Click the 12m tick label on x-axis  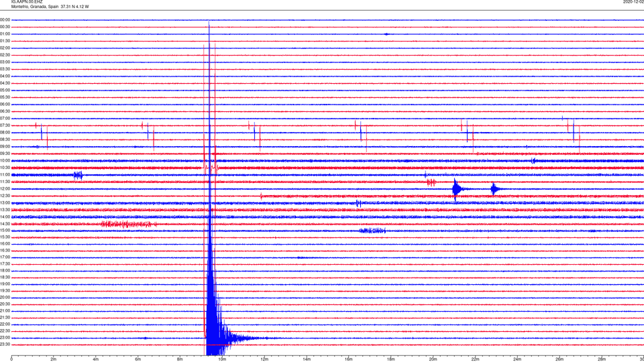(264, 359)
